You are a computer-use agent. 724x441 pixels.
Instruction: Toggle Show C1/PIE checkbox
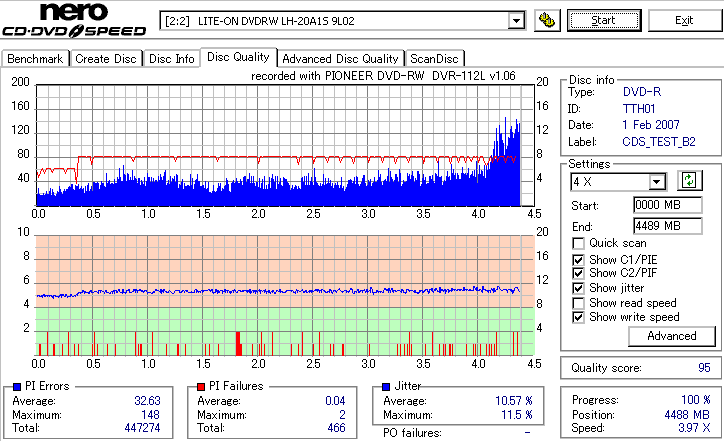point(578,260)
